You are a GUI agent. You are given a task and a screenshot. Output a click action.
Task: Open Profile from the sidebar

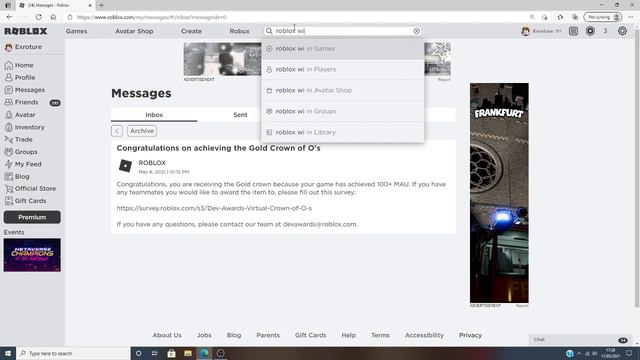click(20, 78)
